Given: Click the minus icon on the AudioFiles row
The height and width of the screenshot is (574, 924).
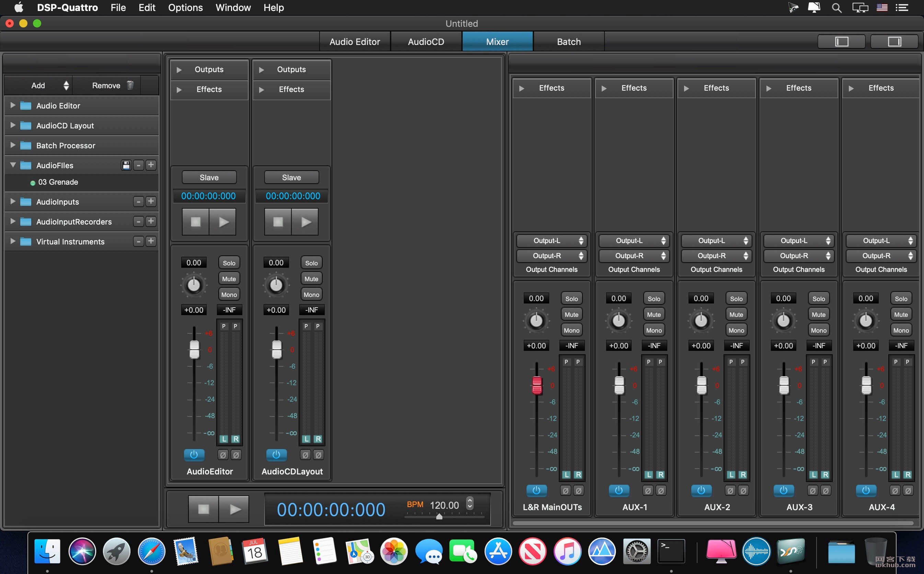Looking at the screenshot, I should coord(139,165).
